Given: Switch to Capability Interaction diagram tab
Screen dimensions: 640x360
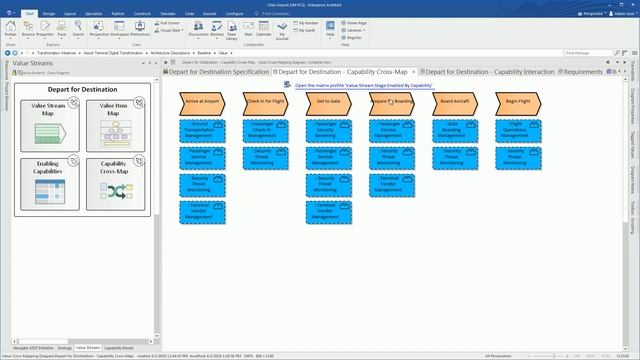Looking at the screenshot, I should pyautogui.click(x=487, y=72).
